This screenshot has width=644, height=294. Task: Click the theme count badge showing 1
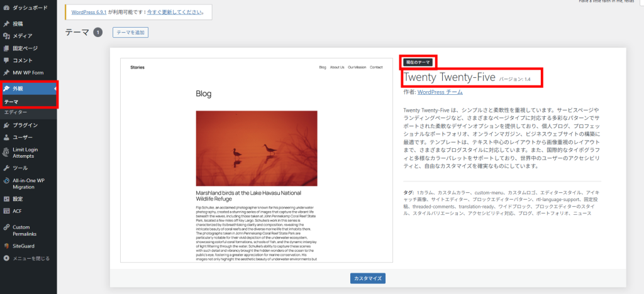(x=97, y=33)
